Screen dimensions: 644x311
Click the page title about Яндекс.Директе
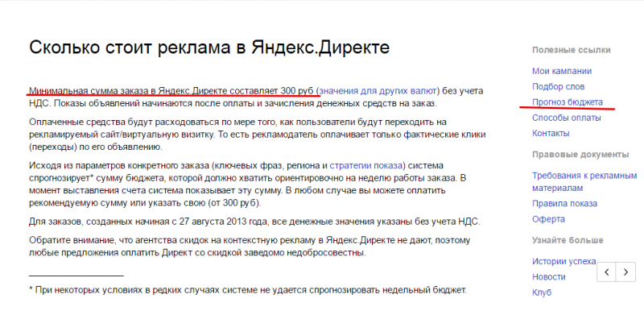[x=209, y=48]
